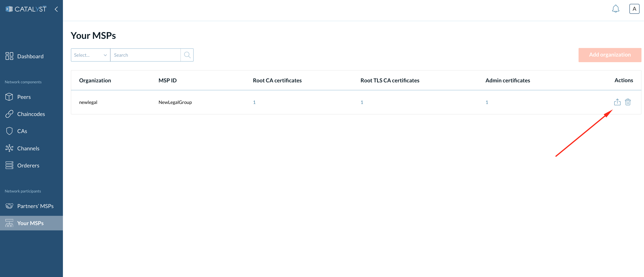This screenshot has width=644, height=277.
Task: Expand the user avatar menu
Action: click(634, 9)
